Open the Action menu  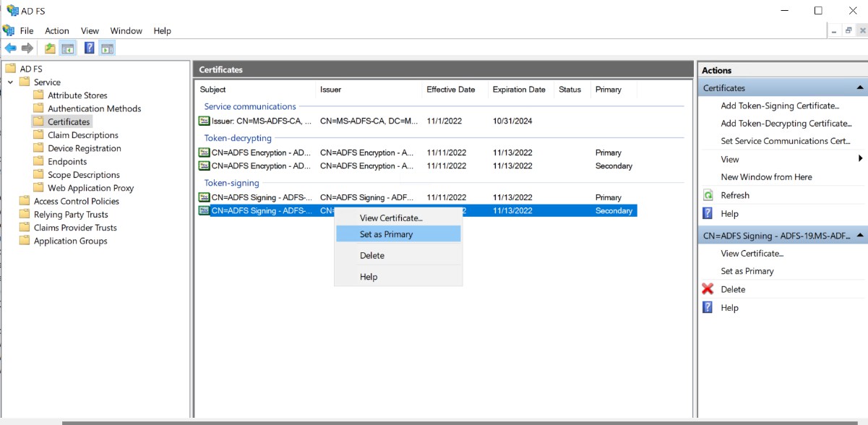point(57,31)
